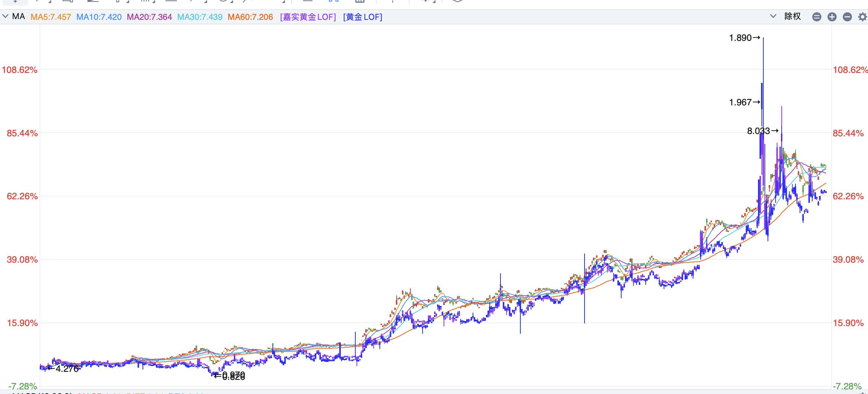Click 15.90% on the left axis

click(x=22, y=323)
